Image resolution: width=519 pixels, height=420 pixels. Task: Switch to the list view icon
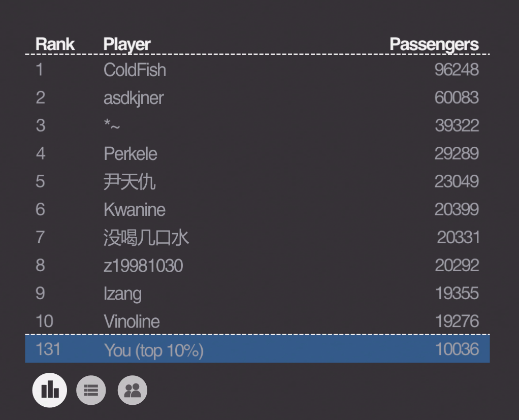pos(91,390)
